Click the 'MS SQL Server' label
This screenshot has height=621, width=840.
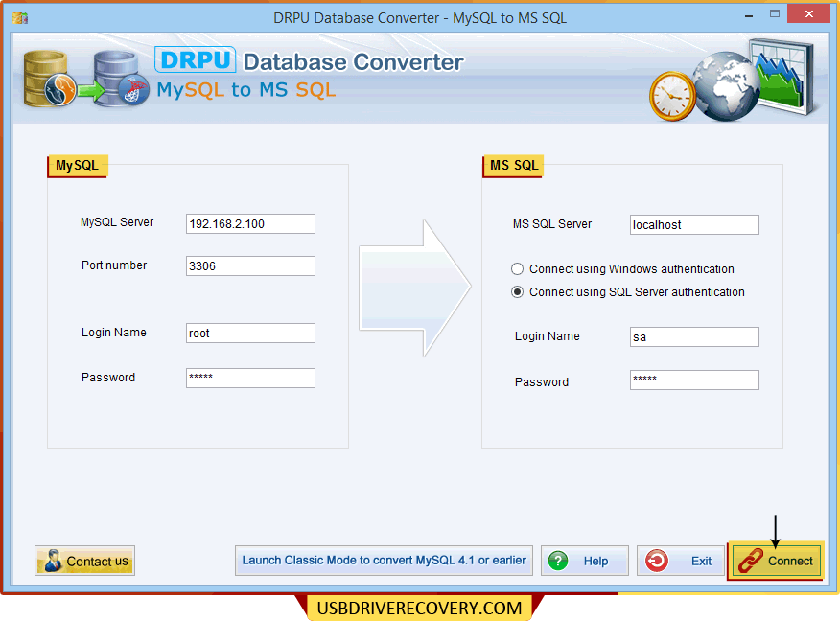552,224
